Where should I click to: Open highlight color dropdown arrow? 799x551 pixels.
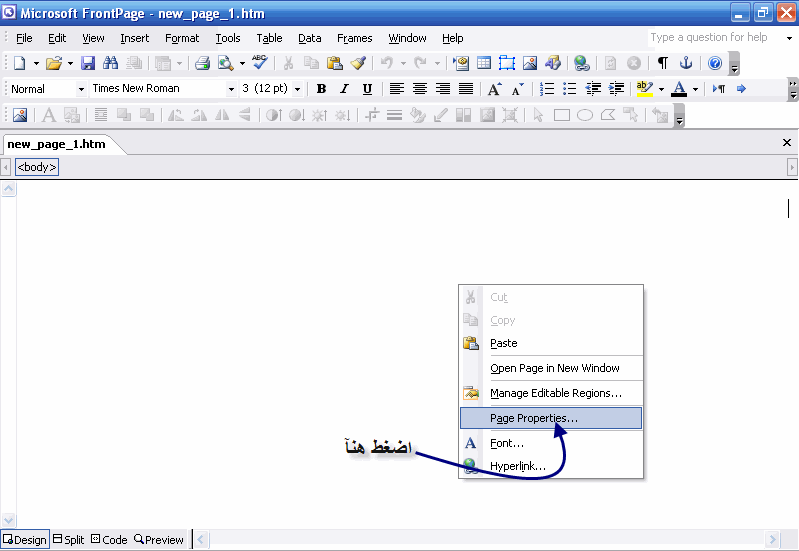pos(661,89)
